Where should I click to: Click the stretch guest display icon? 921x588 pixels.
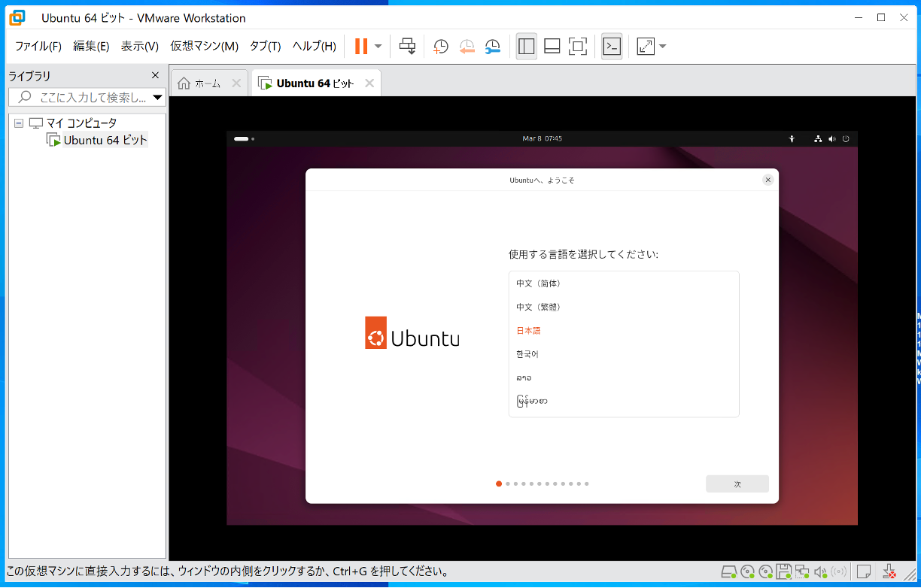[x=646, y=46]
